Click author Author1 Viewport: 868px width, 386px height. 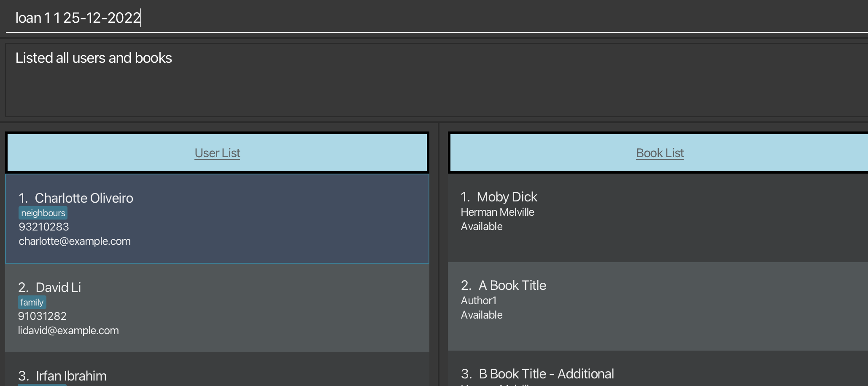click(479, 300)
